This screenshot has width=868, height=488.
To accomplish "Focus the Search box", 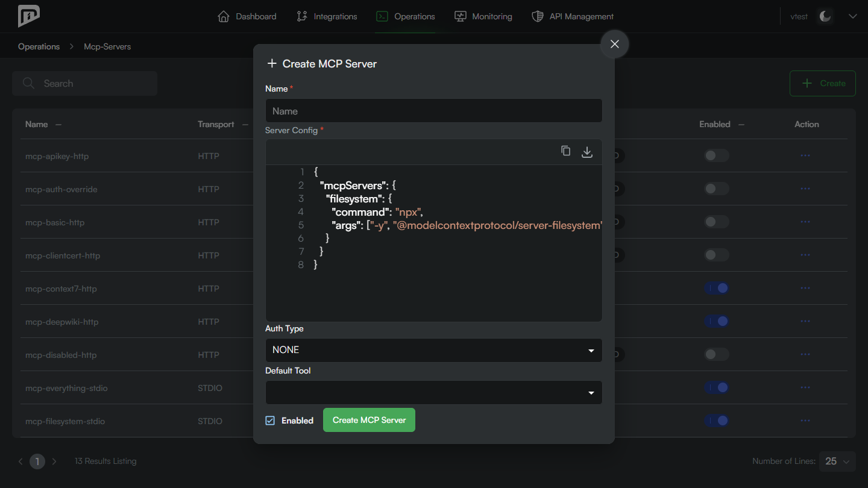I will 84,83.
